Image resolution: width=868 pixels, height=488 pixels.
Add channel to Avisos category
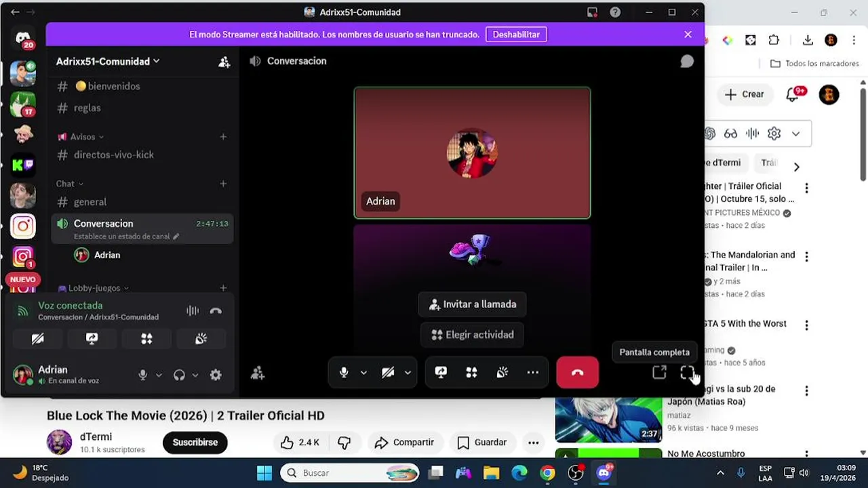[x=223, y=137]
